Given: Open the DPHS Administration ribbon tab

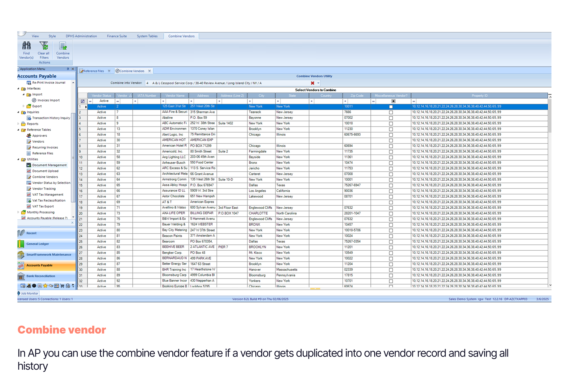Looking at the screenshot, I should (81, 36).
